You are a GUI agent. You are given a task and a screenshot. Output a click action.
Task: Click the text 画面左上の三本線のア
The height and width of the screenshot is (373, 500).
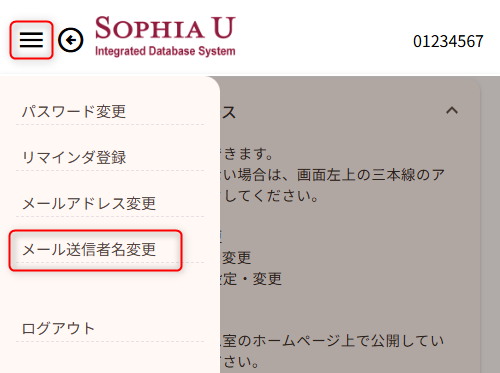coord(371,175)
